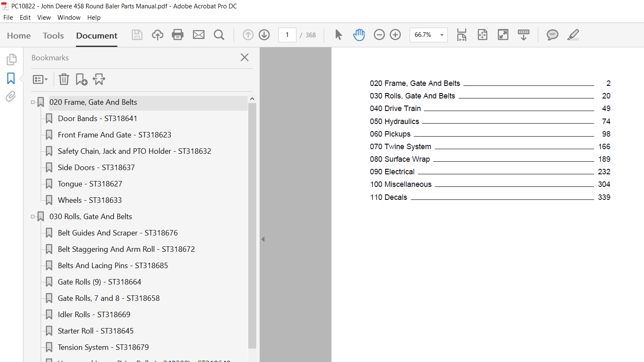Zoom out with the minus icon
Viewport: 644px width, 362px height.
click(379, 35)
